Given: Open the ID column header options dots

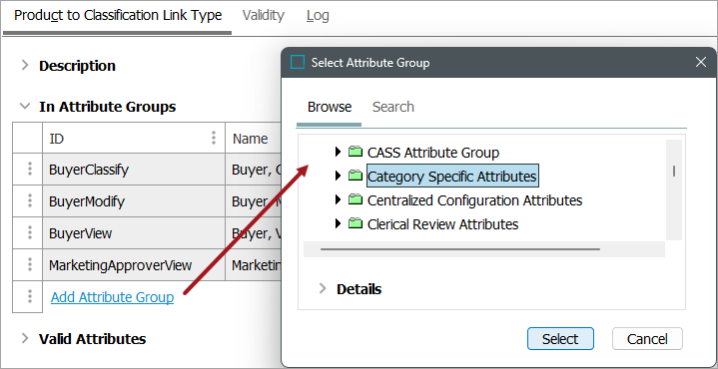Looking at the screenshot, I should [213, 138].
